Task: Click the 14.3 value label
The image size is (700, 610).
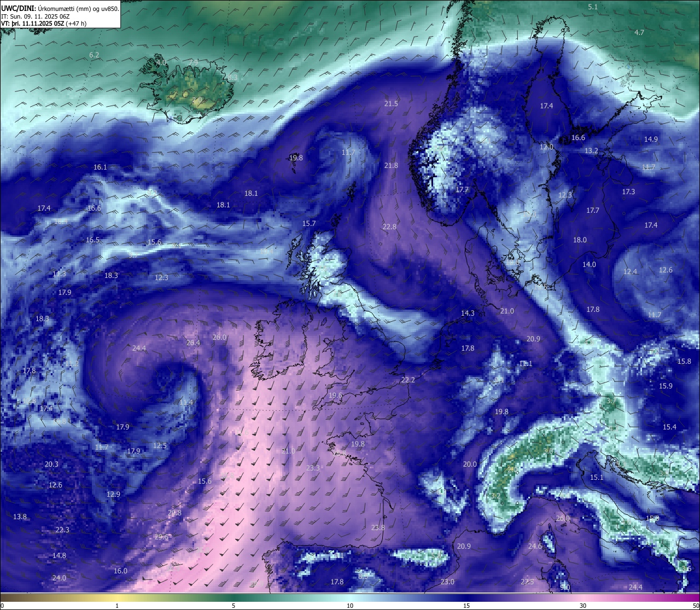Action: [x=468, y=313]
